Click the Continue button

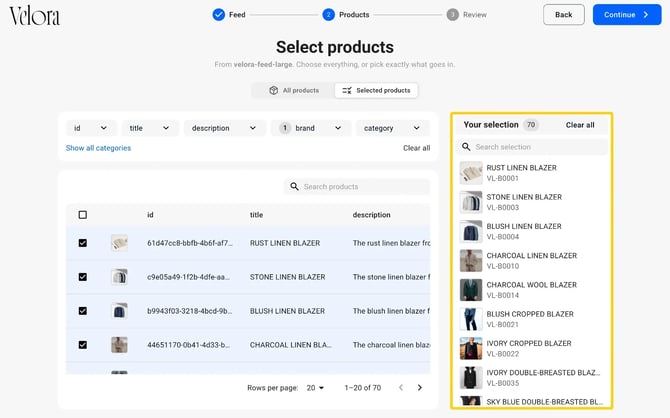pos(627,15)
